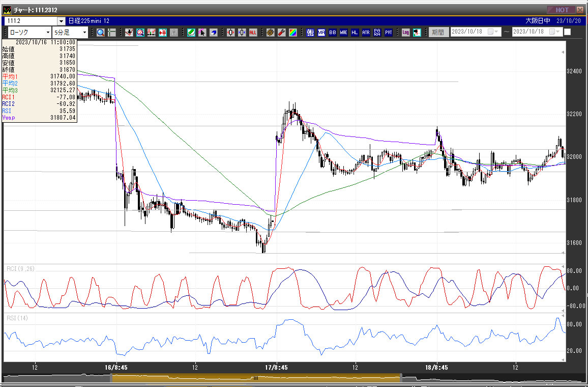This screenshot has width=588, height=387.
Task: Toggle the PARA parabolic indicator
Action: tap(377, 33)
